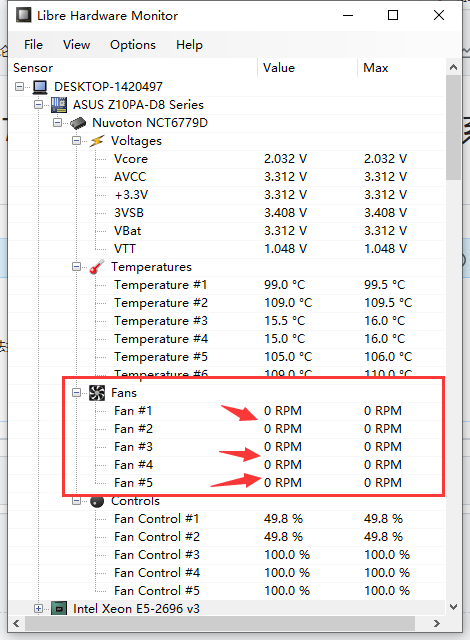
Task: Click the 109.5 °C max temperature value
Action: point(388,303)
